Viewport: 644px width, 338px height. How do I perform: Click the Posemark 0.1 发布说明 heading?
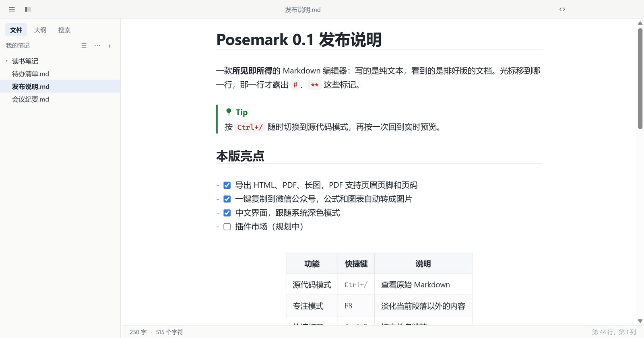point(299,39)
